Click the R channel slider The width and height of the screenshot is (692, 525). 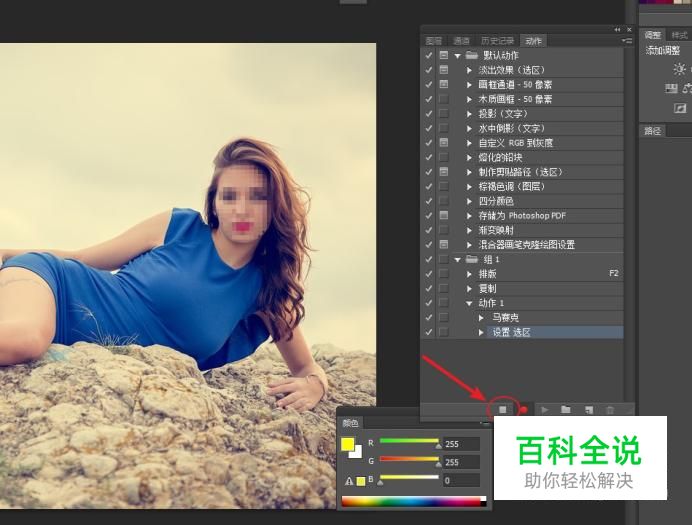(410, 442)
